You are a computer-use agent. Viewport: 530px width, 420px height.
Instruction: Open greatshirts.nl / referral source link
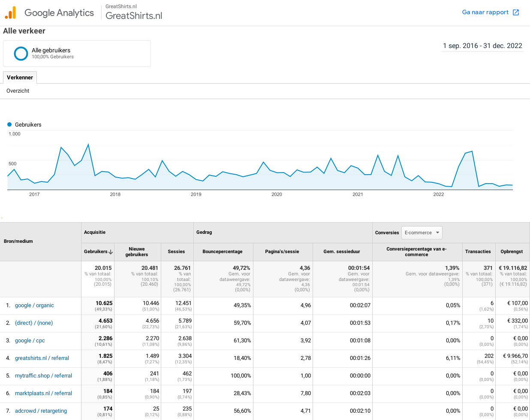coord(42,358)
